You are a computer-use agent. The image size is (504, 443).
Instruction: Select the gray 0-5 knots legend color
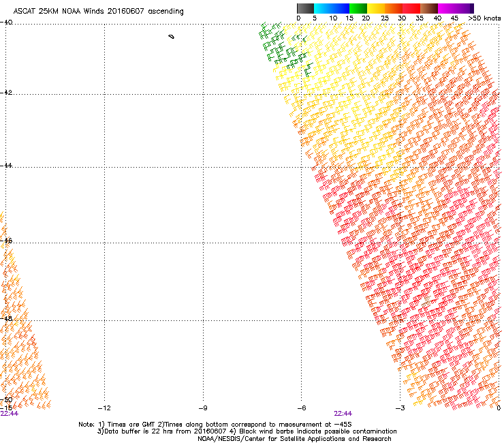tap(305, 8)
